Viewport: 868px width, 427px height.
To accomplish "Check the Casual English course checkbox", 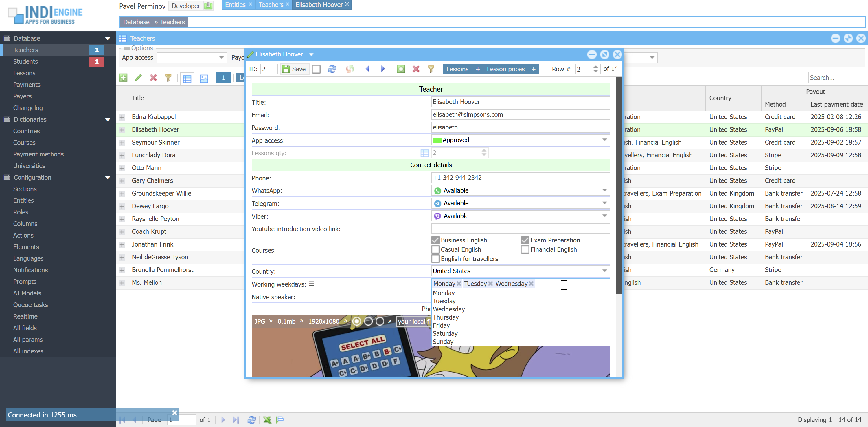I will (x=435, y=250).
